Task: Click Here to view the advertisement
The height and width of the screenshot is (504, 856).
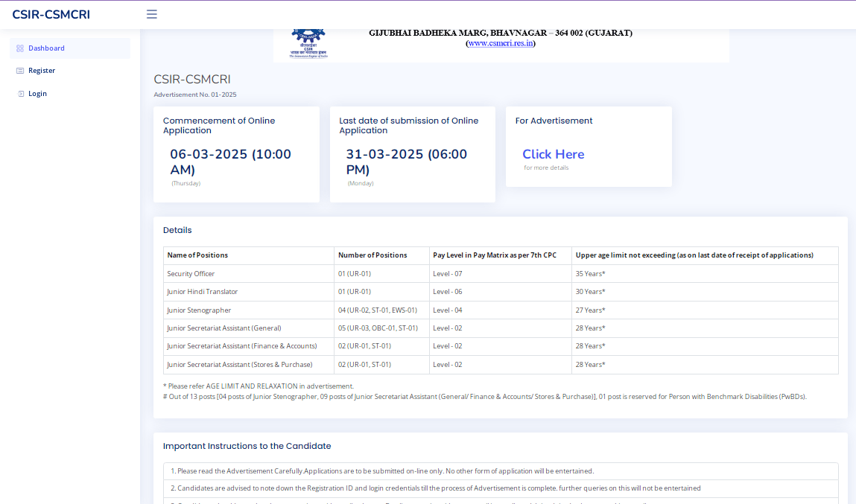Action: click(x=553, y=154)
